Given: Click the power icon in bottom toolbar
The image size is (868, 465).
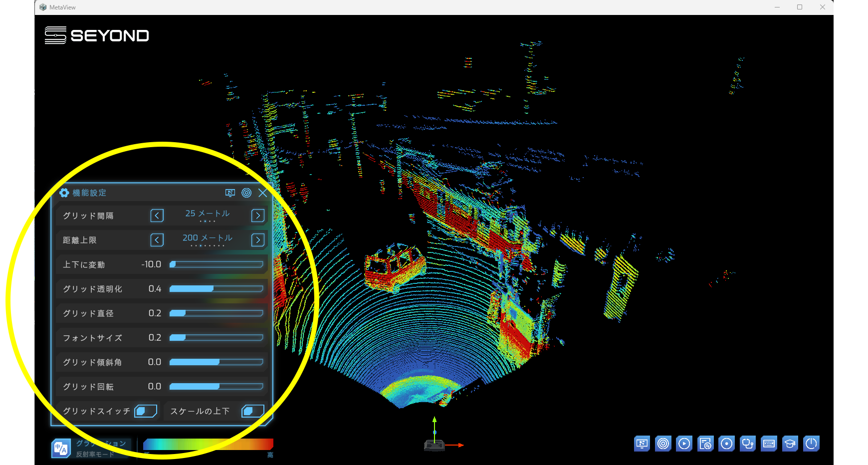Looking at the screenshot, I should pyautogui.click(x=812, y=444).
